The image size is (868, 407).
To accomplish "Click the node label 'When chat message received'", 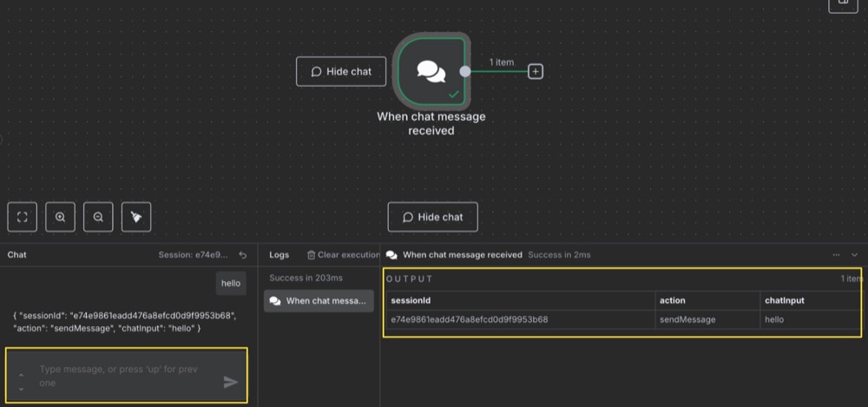I will pyautogui.click(x=431, y=123).
